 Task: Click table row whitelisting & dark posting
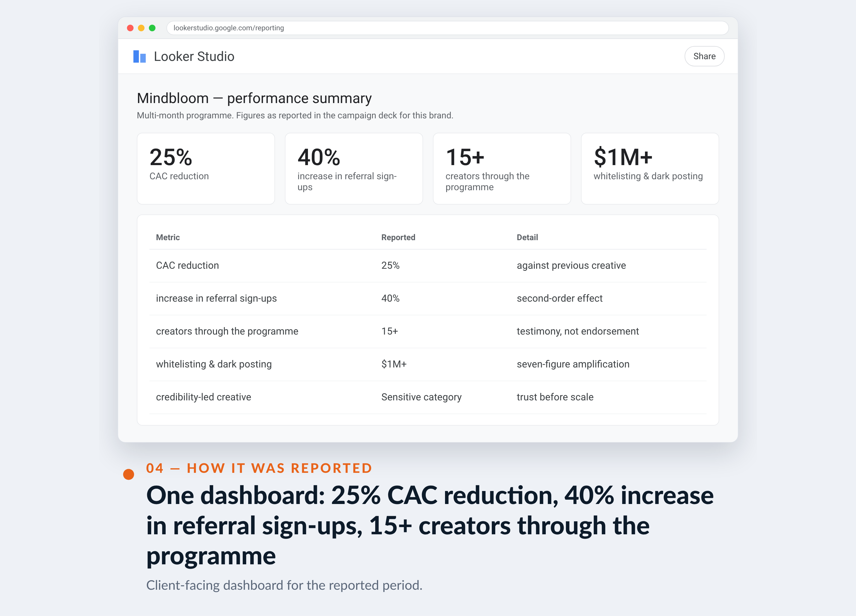pyautogui.click(x=428, y=364)
